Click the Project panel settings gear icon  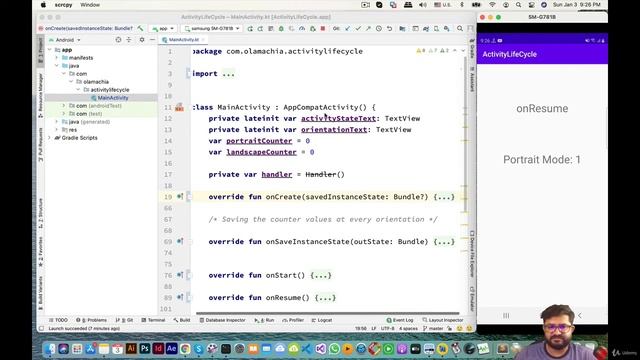click(x=142, y=40)
